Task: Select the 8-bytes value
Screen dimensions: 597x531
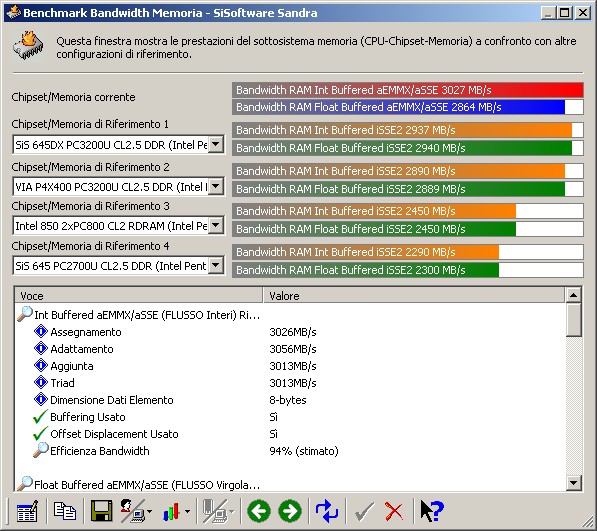Action: [287, 400]
